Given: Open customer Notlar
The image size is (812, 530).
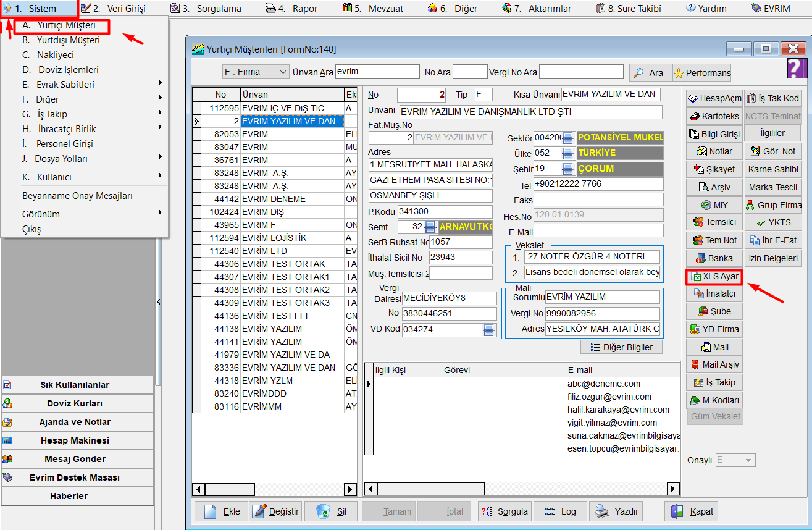Looking at the screenshot, I should [714, 151].
